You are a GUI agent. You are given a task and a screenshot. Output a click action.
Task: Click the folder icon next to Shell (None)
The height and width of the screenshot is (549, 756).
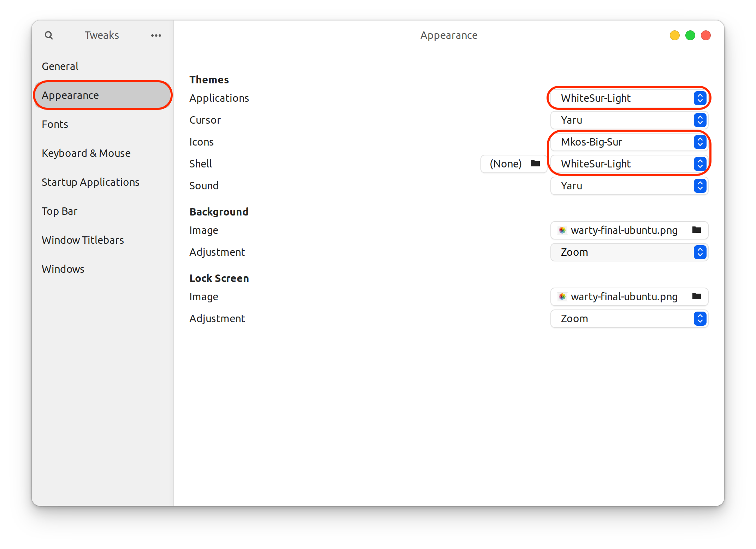pyautogui.click(x=536, y=163)
